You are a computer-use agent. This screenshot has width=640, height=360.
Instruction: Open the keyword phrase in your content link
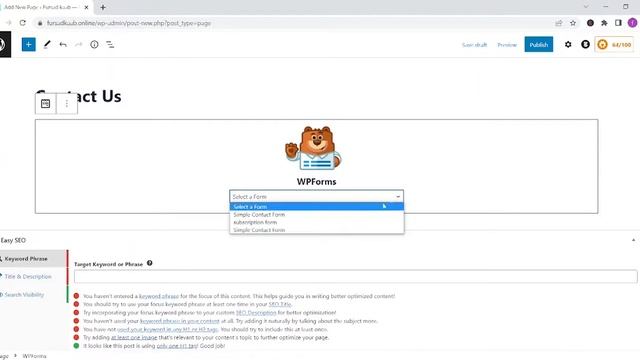click(180, 321)
